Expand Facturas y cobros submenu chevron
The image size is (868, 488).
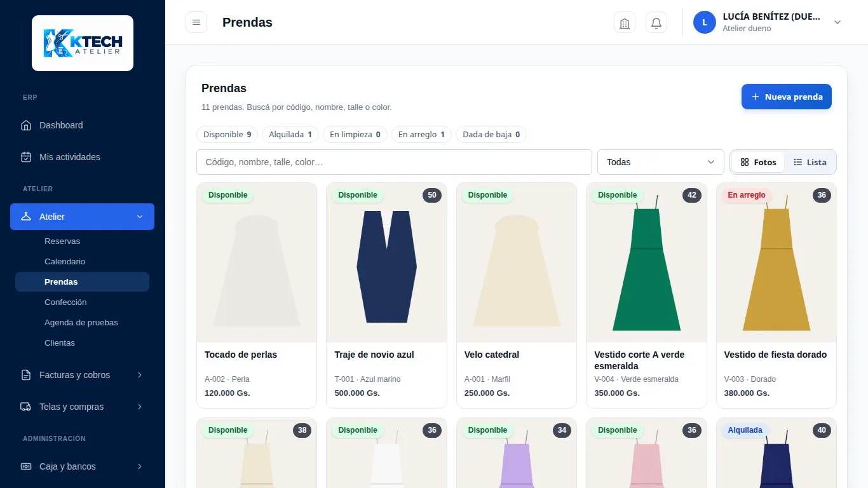pyautogui.click(x=140, y=375)
